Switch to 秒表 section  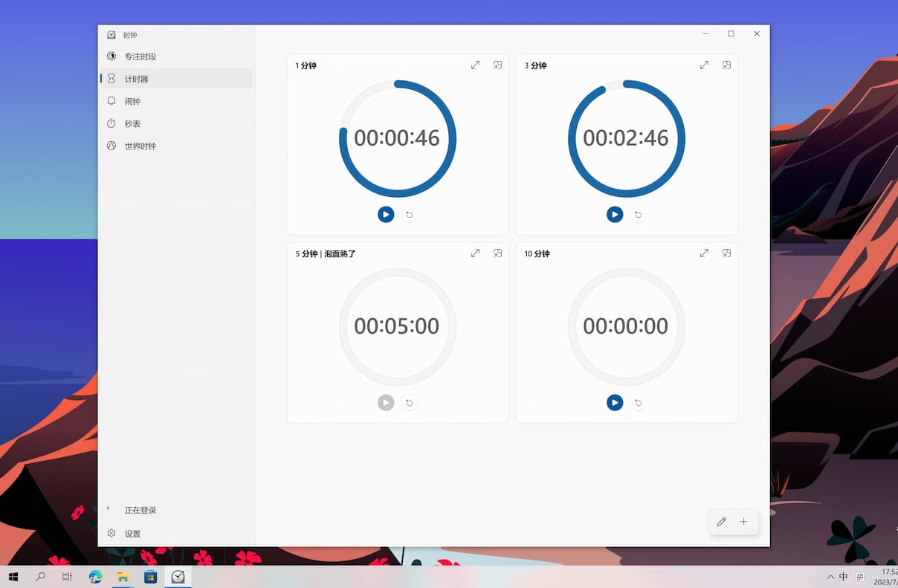point(176,123)
